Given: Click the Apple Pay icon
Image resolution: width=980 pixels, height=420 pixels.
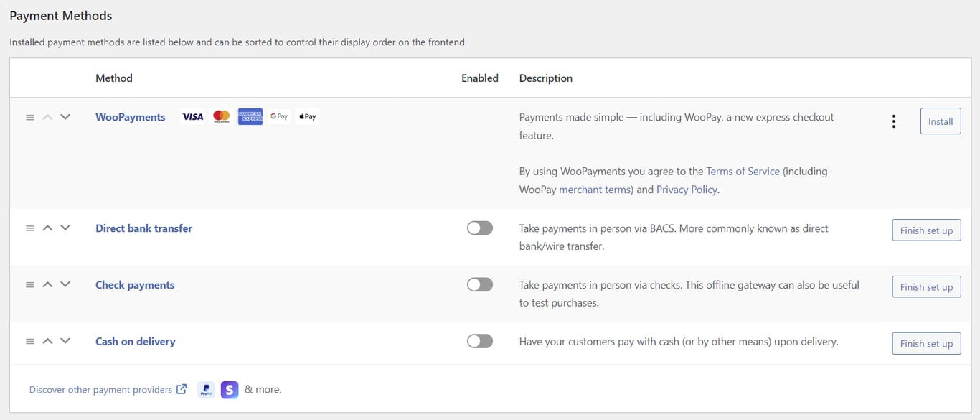Looking at the screenshot, I should click(306, 116).
